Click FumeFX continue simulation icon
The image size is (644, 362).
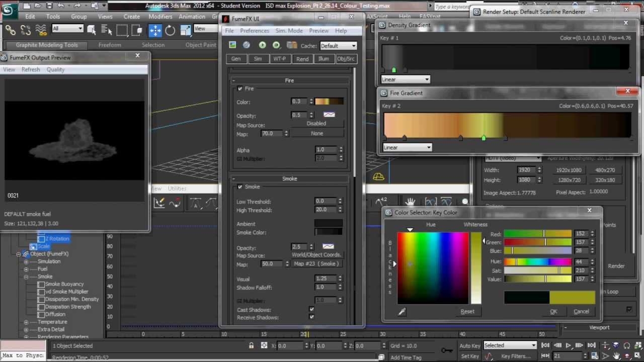click(276, 45)
